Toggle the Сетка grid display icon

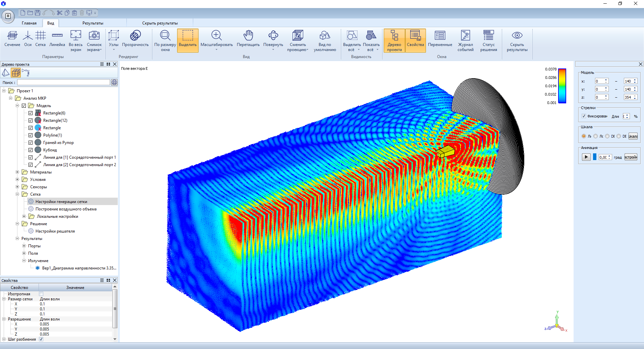40,36
